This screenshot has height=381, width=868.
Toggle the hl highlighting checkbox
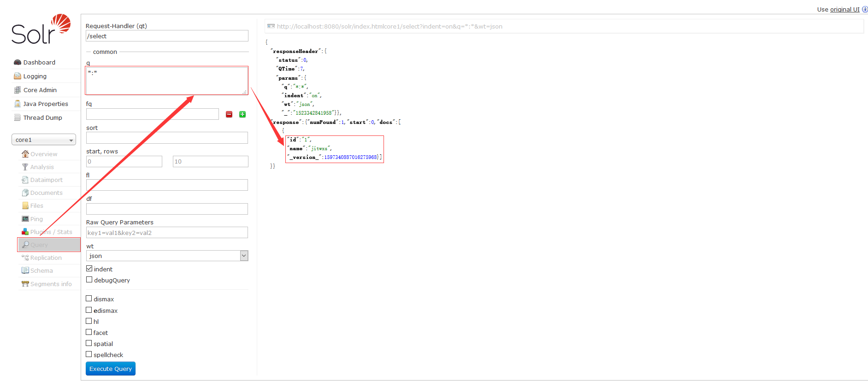[89, 321]
